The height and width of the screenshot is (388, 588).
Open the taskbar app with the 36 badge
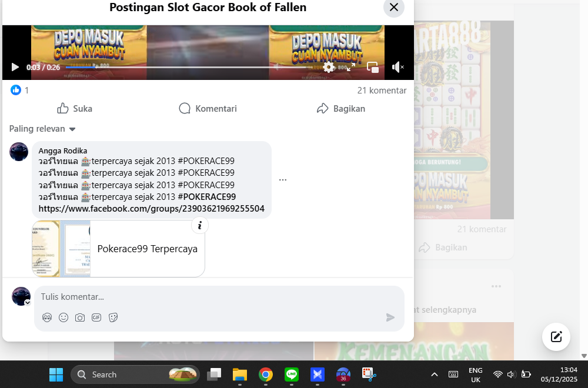point(343,374)
